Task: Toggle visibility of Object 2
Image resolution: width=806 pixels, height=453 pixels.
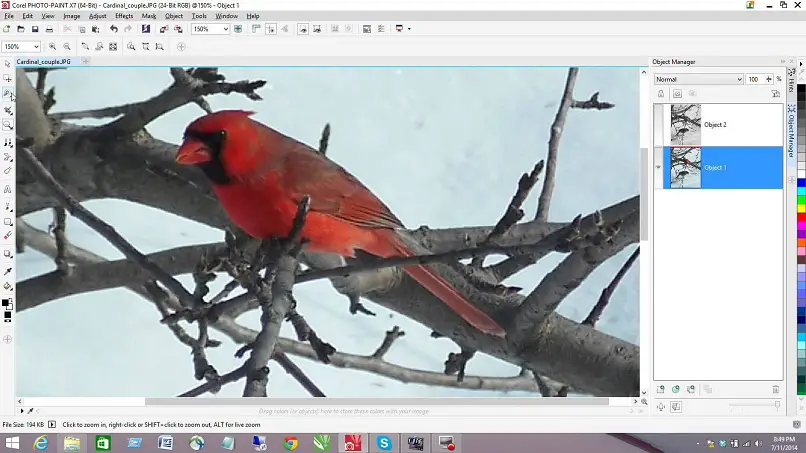Action: [x=660, y=125]
